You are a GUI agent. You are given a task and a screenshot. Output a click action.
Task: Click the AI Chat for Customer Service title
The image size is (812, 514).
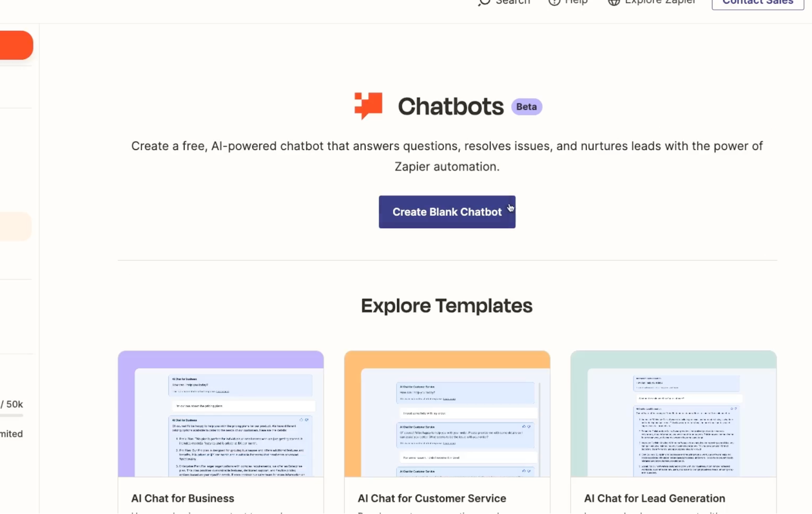pyautogui.click(x=432, y=498)
